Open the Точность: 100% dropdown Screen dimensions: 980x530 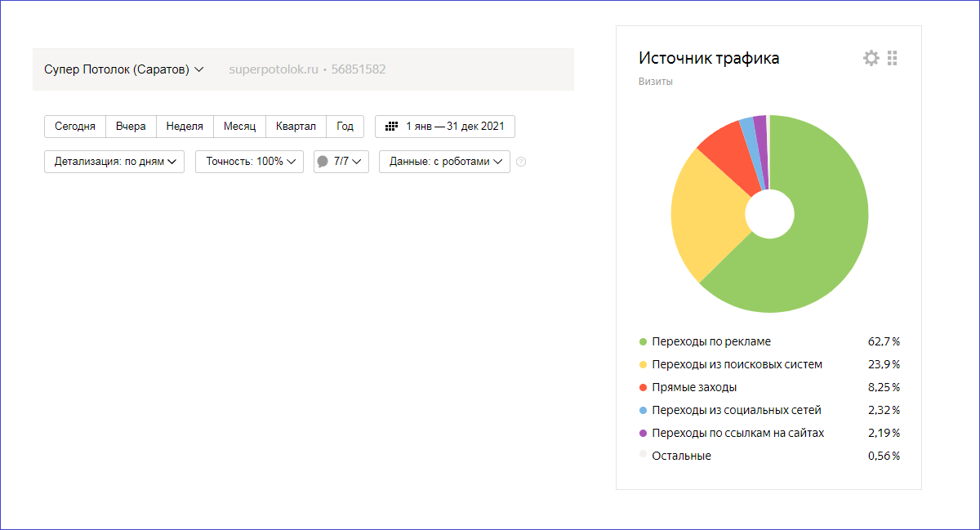(x=249, y=162)
